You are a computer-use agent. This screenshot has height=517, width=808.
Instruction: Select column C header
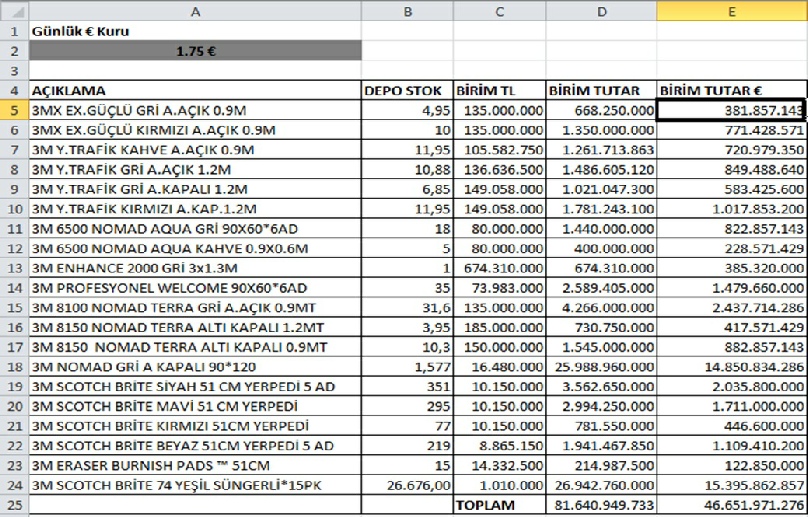[499, 11]
